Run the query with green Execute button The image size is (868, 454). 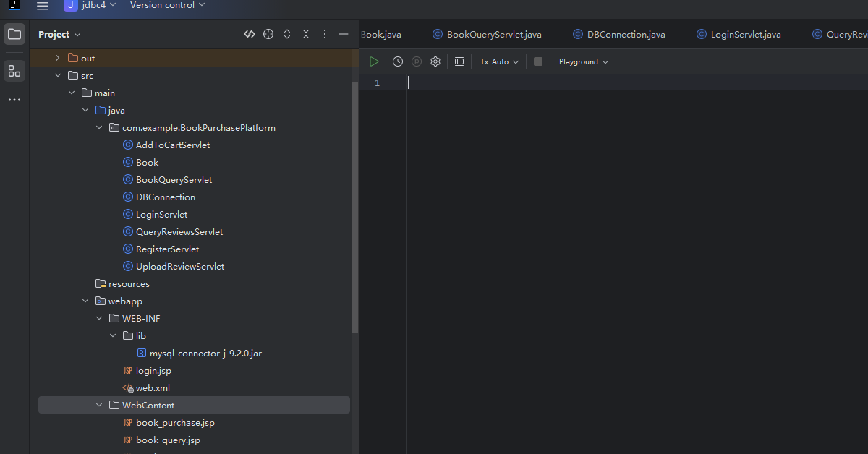click(x=374, y=61)
